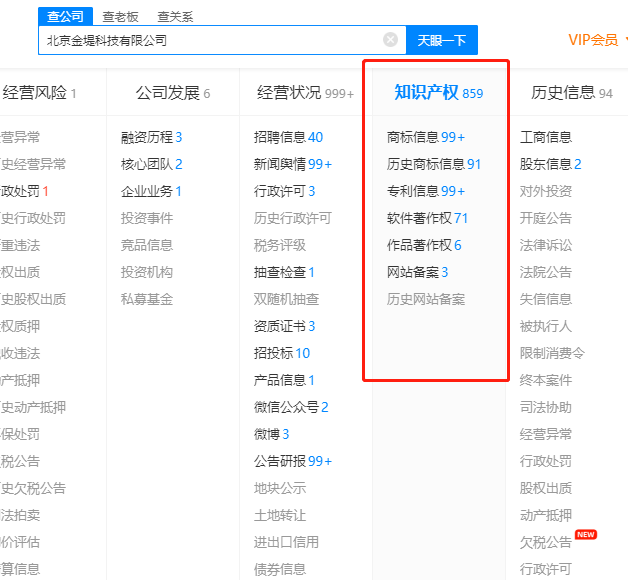Switch to the 查老板 tab

(120, 17)
